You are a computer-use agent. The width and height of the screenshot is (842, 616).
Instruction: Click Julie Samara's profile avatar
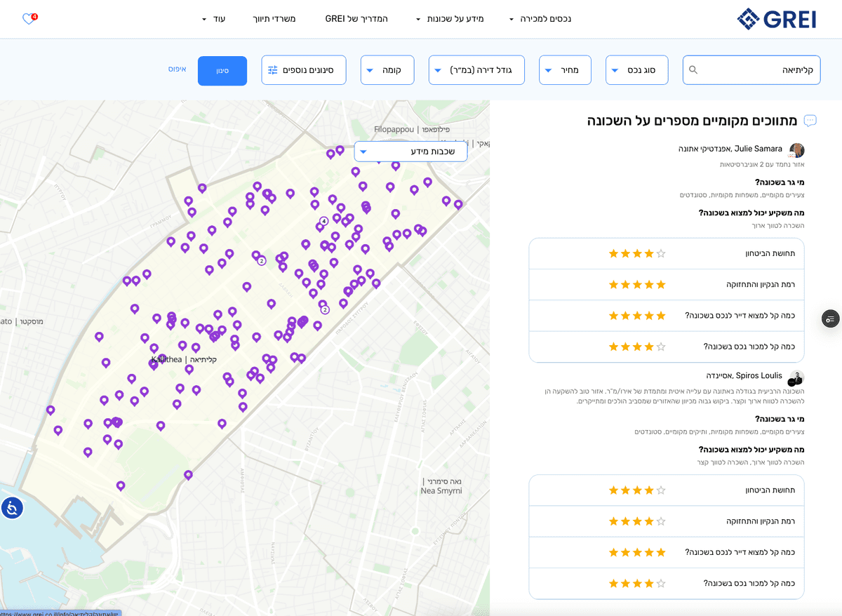796,150
